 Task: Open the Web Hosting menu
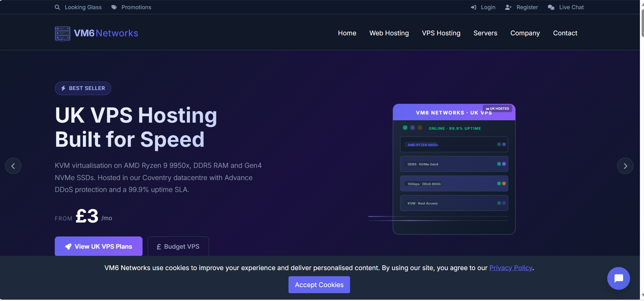click(389, 33)
